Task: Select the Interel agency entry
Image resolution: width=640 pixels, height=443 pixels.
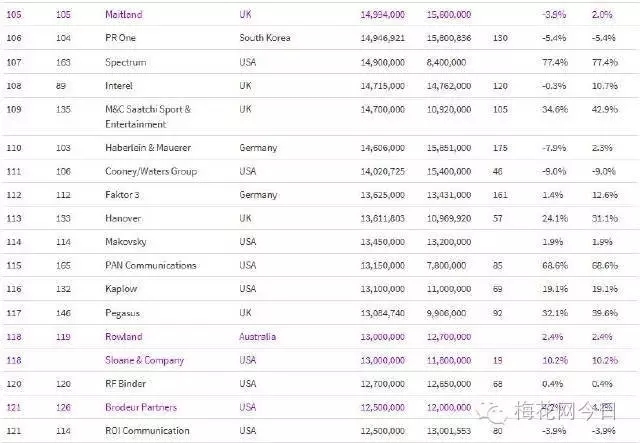Action: (119, 86)
